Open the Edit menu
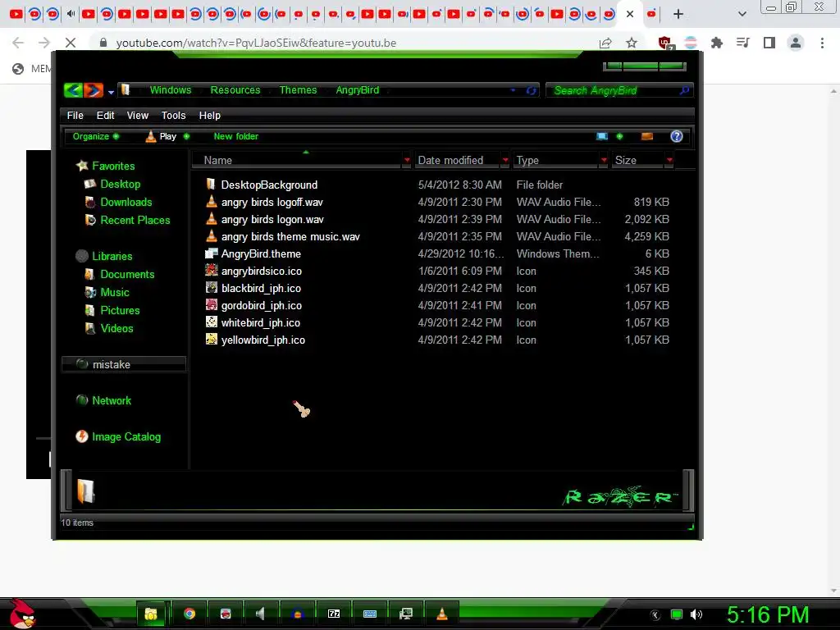 pyautogui.click(x=105, y=115)
